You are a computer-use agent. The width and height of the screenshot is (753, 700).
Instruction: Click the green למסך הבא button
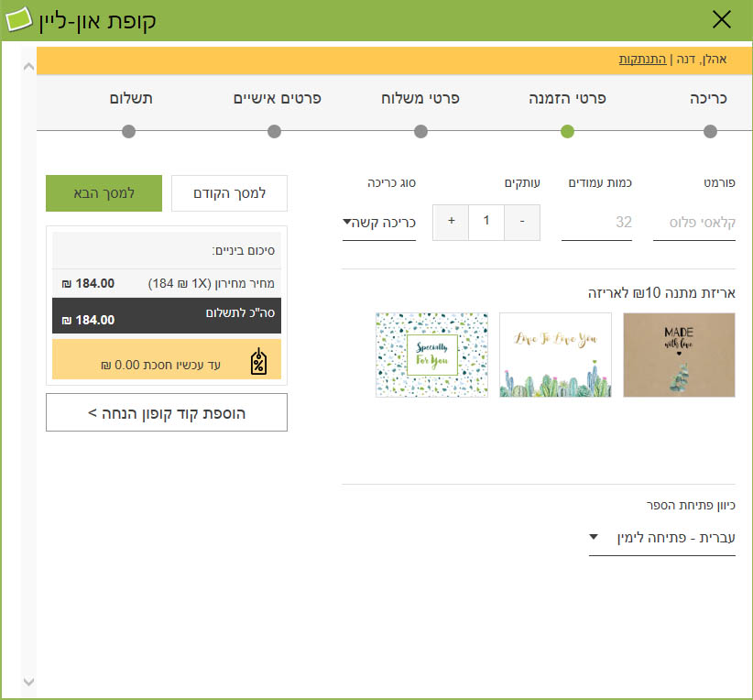tap(104, 193)
